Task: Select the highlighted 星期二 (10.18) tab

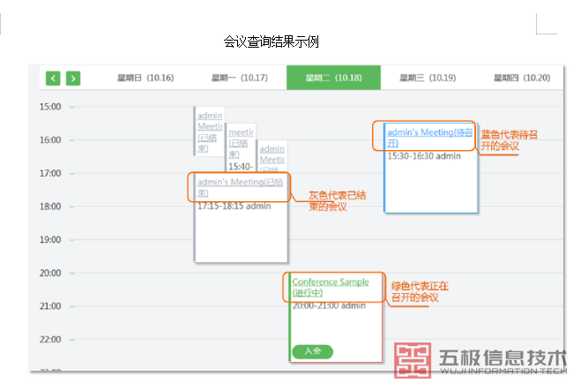Action: (333, 78)
